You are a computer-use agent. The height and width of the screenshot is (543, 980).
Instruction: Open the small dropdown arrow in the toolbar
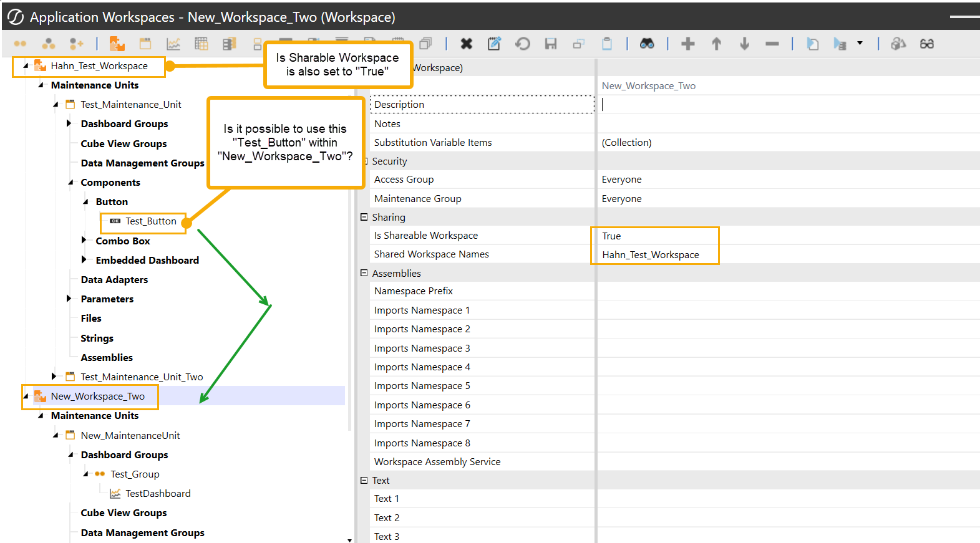click(x=860, y=44)
